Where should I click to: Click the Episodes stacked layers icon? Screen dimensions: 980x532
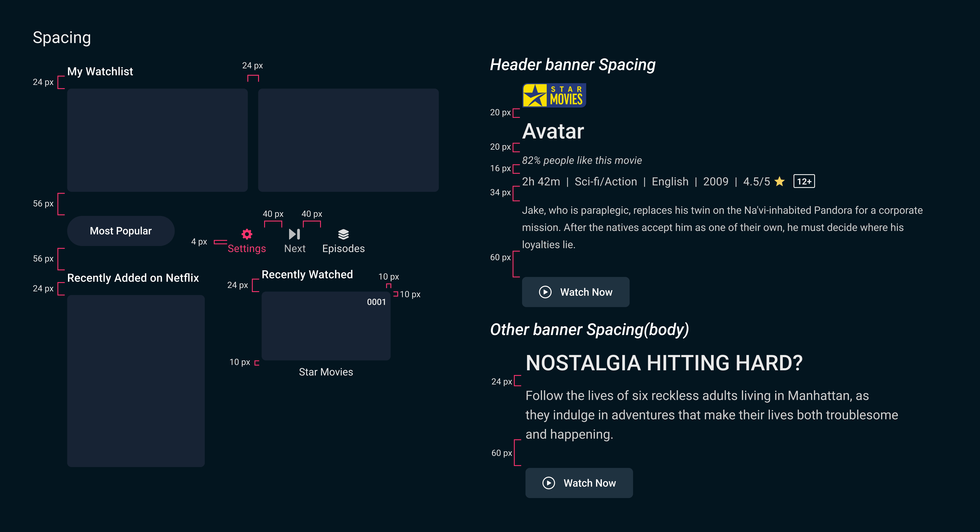(x=343, y=234)
